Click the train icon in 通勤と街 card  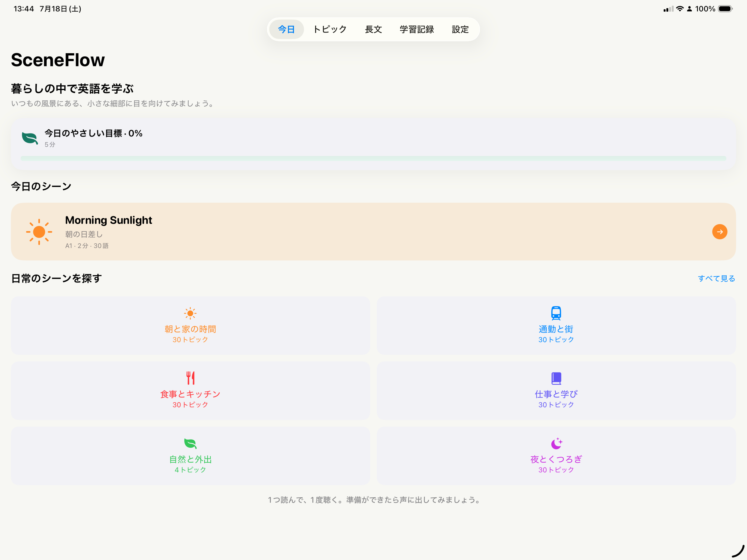556,313
